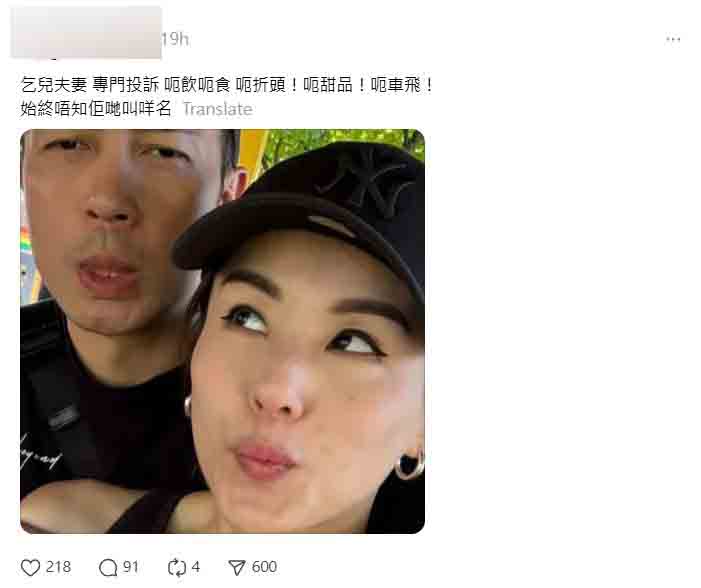Click the post text starting 乞兒夫妻

point(226,85)
